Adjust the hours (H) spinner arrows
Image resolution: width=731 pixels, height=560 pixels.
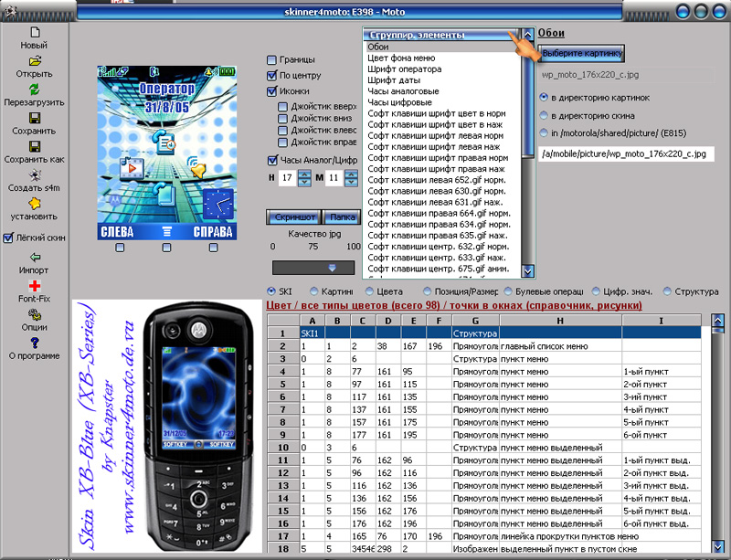coord(304,177)
